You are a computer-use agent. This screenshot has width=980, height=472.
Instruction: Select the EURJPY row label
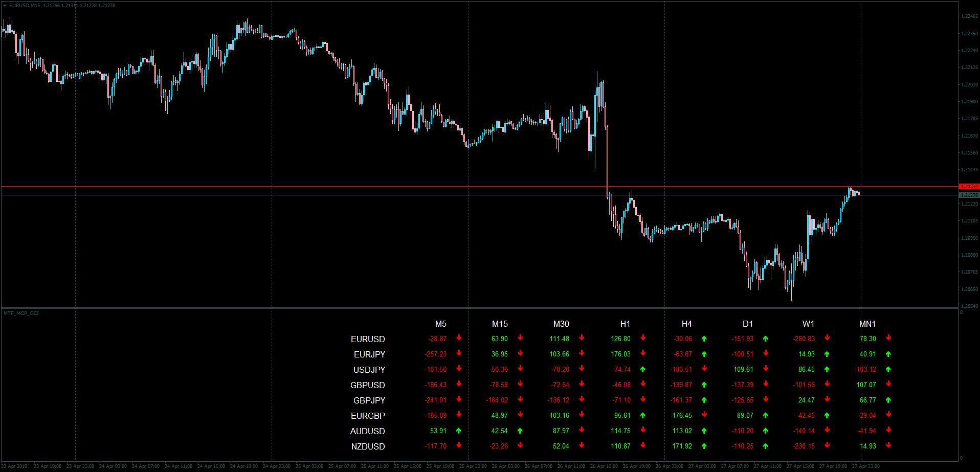click(x=369, y=354)
